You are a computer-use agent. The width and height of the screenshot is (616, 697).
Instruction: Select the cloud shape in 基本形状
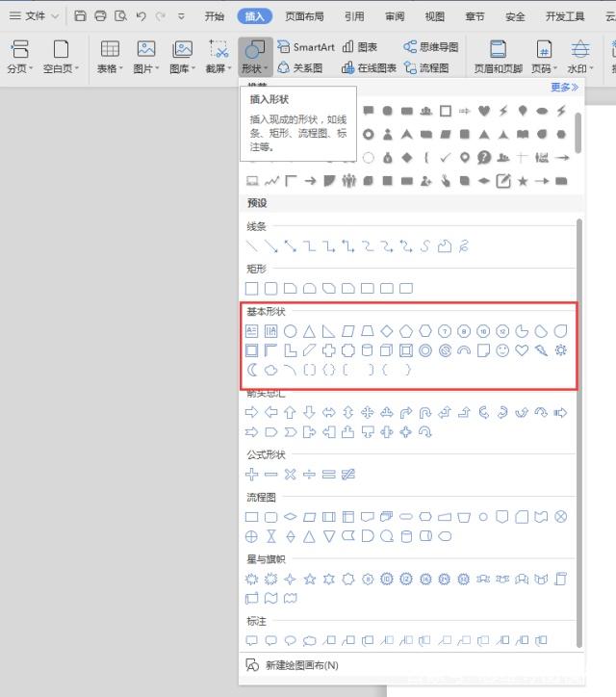[x=271, y=370]
